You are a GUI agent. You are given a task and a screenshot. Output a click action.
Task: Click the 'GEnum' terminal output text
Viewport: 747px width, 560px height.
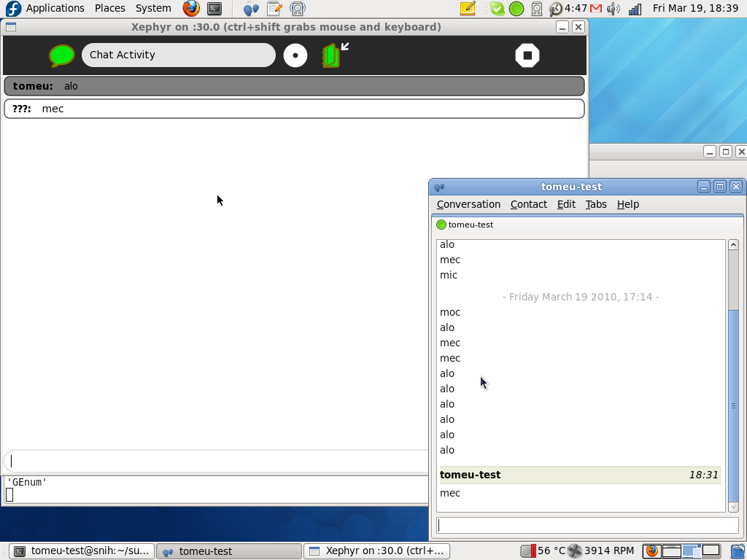(27, 482)
